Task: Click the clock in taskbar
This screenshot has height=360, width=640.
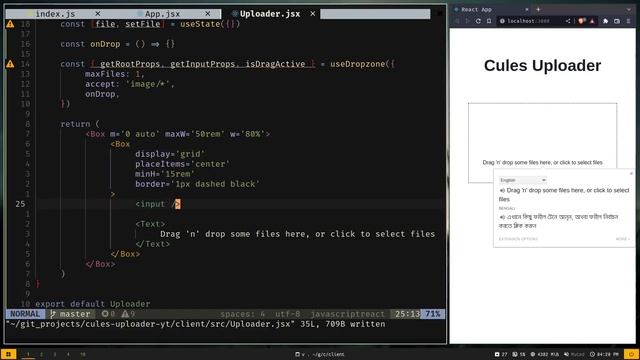Action: pyautogui.click(x=604, y=354)
